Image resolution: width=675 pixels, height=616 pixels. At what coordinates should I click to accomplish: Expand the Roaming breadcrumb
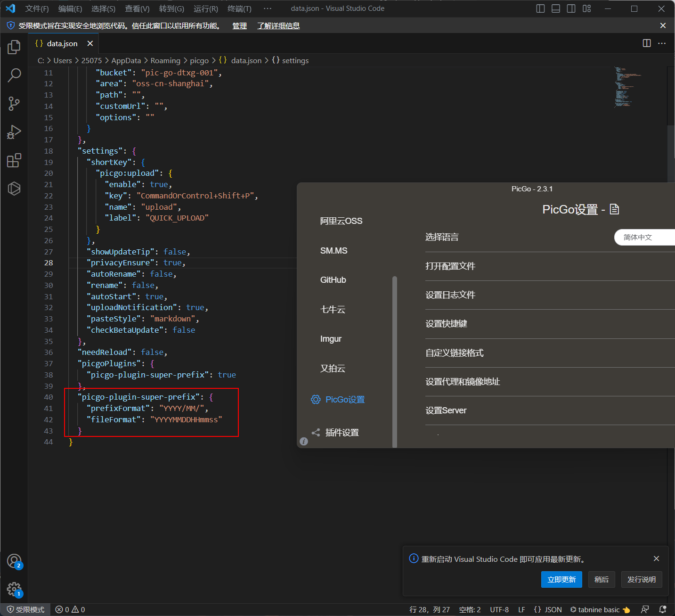pos(165,61)
